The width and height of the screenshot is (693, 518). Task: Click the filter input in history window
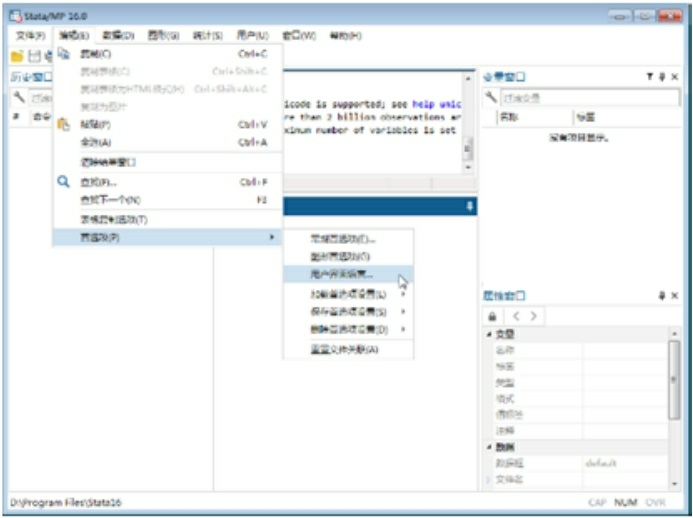pos(41,97)
